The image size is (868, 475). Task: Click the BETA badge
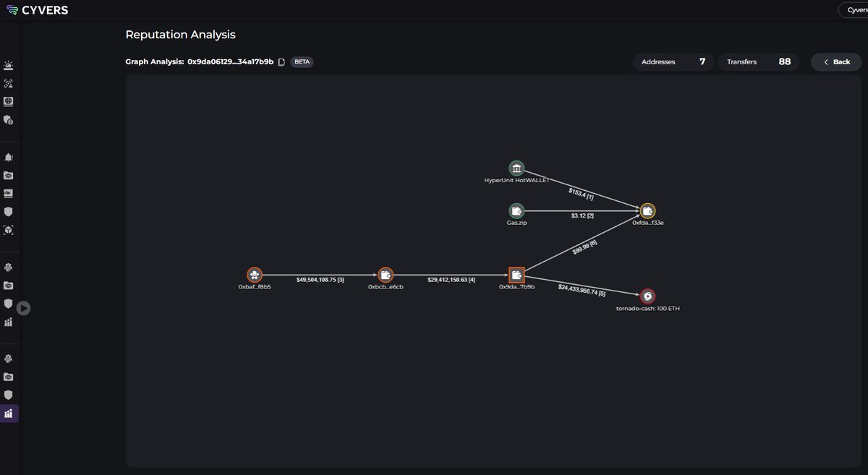coord(302,62)
